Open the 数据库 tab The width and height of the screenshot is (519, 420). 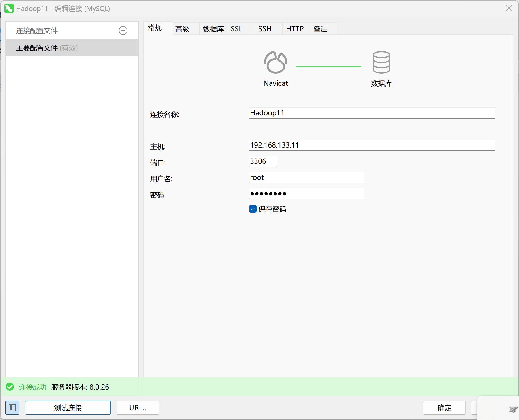click(x=213, y=29)
